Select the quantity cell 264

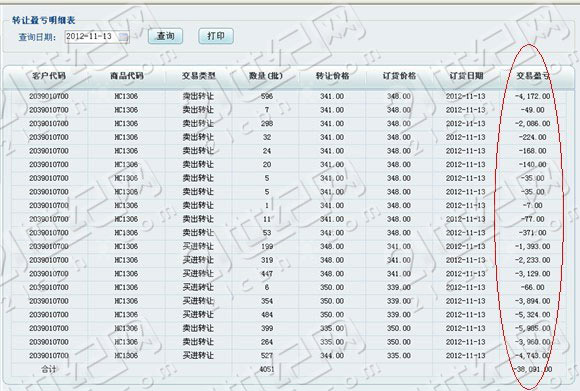click(267, 342)
